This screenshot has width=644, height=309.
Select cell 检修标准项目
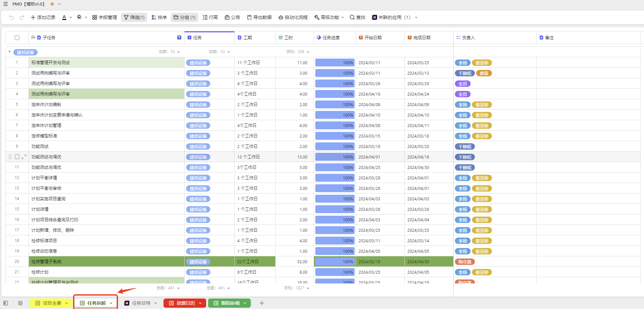coord(107,241)
